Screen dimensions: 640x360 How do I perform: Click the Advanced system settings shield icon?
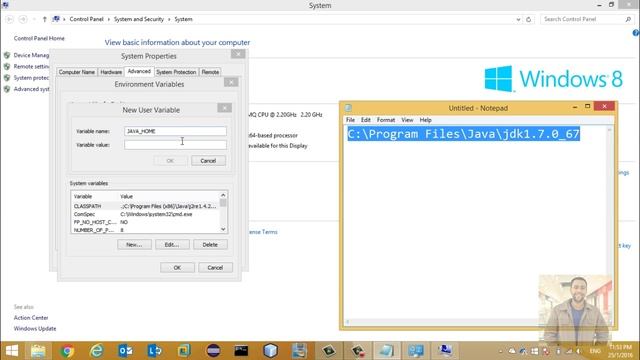pos(7,89)
